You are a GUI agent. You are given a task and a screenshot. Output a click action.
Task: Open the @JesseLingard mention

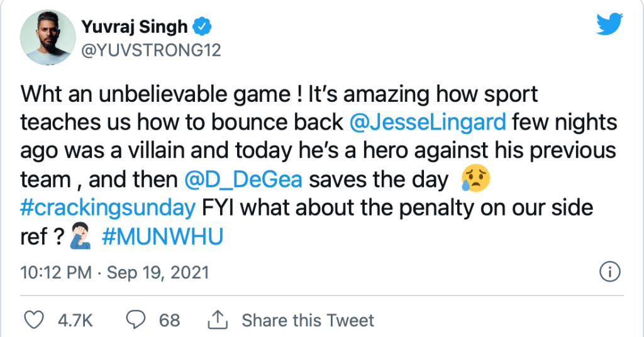(x=428, y=121)
